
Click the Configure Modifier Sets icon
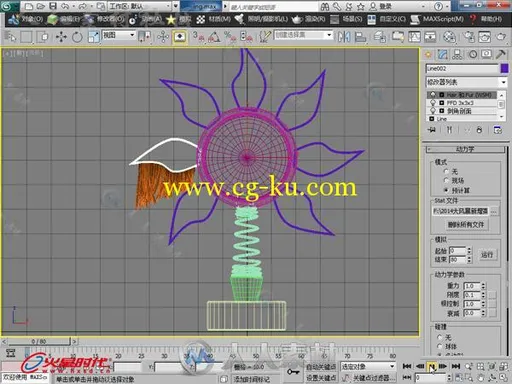coord(498,130)
